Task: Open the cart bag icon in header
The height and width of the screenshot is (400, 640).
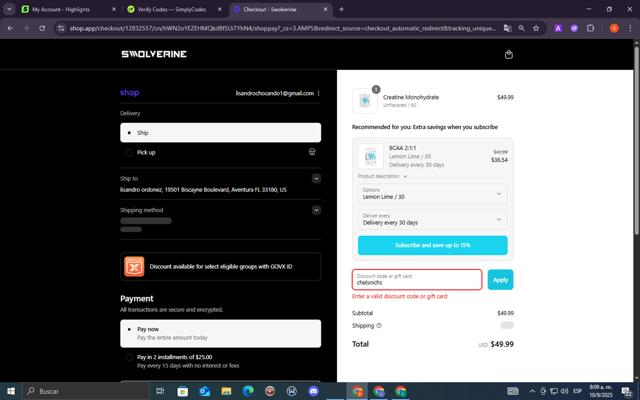Action: pyautogui.click(x=509, y=54)
